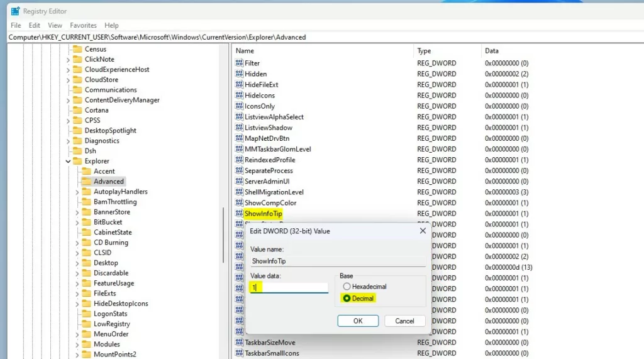Select the SeparateProcess value icon
The width and height of the screenshot is (644, 359).
tap(239, 170)
